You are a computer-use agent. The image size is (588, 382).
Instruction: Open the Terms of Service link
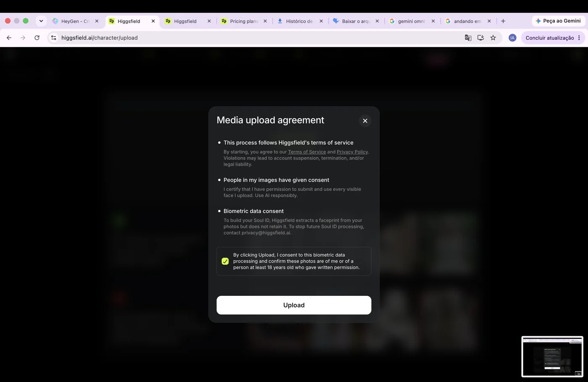(x=307, y=152)
